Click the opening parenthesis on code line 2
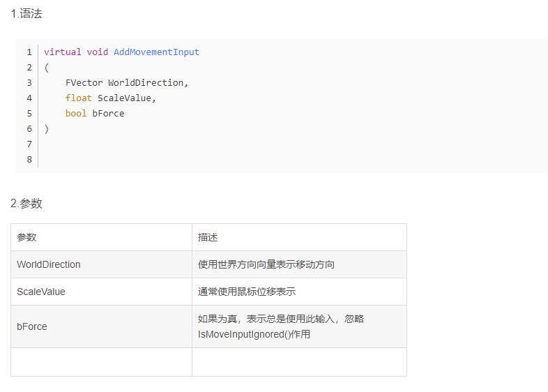 (47, 68)
